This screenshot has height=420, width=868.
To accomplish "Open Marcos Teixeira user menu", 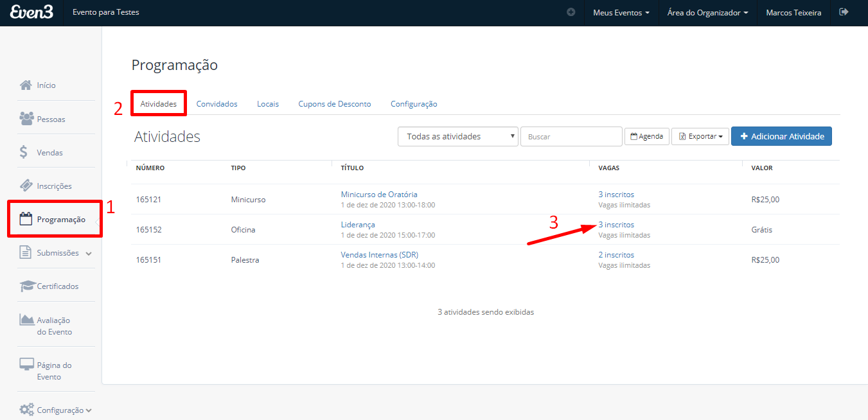I will pyautogui.click(x=793, y=13).
